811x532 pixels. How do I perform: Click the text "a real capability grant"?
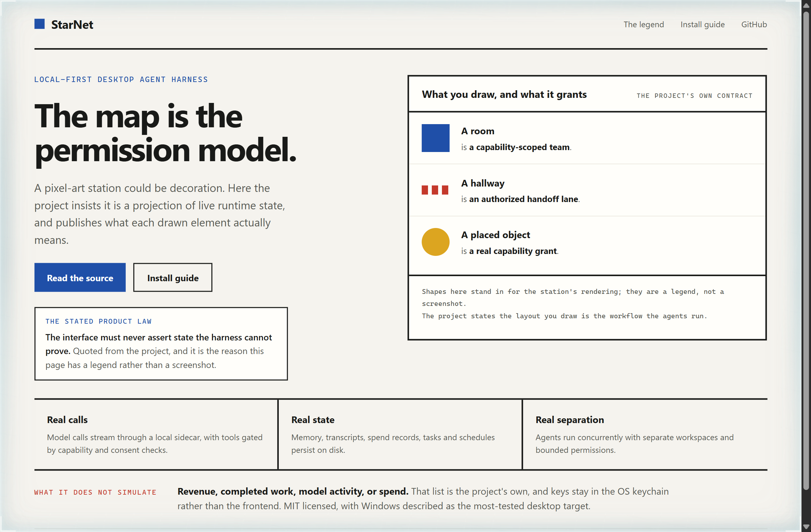tap(513, 251)
